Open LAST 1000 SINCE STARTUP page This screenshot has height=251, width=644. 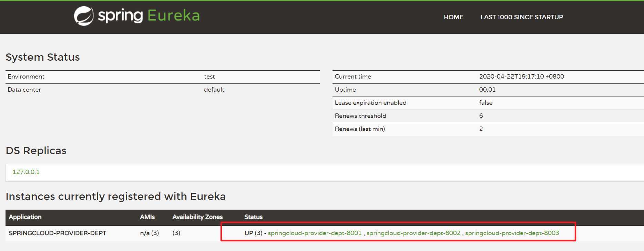pyautogui.click(x=522, y=17)
